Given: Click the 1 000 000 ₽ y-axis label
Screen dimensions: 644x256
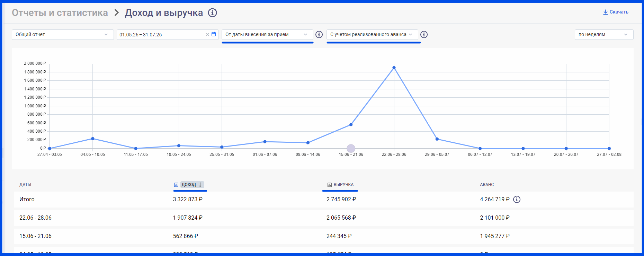Looking at the screenshot, I should point(35,106).
